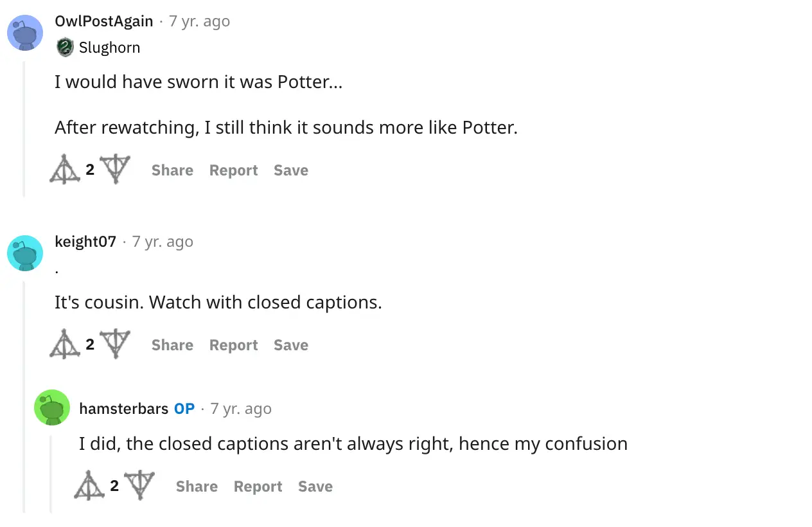Click the vote score on keight07's comment
812x527 pixels.
pos(90,344)
